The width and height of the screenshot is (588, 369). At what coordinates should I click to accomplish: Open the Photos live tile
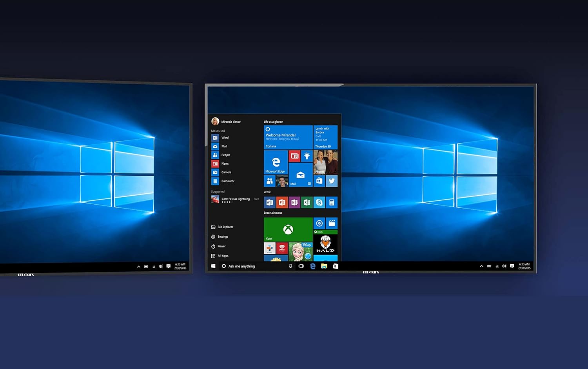click(x=325, y=162)
